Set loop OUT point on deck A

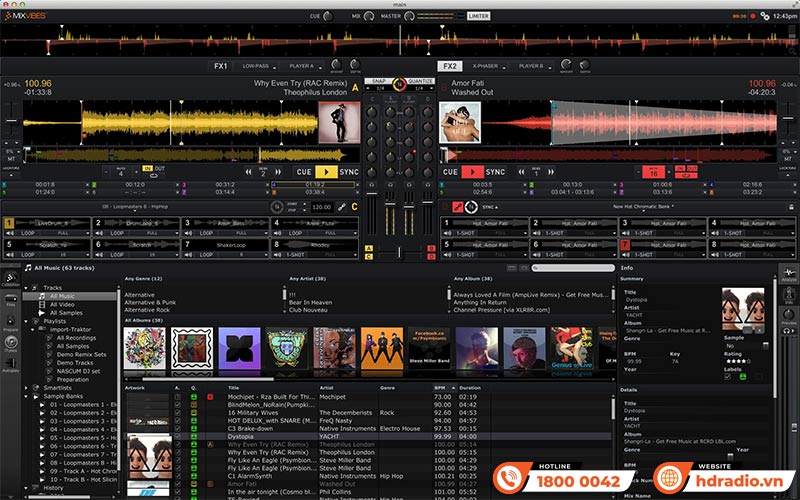160,168
